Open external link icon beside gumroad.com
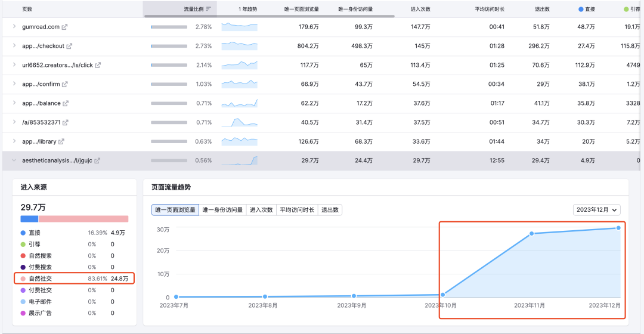This screenshot has height=334, width=644. click(65, 27)
